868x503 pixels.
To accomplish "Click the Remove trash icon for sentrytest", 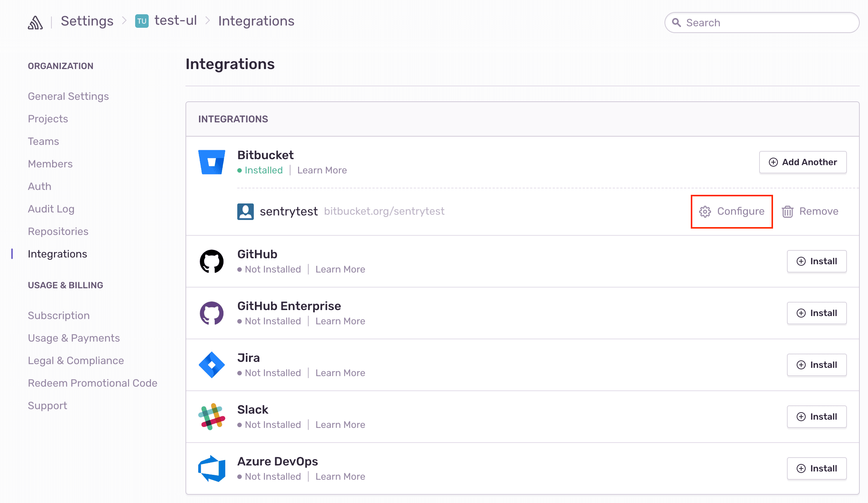I will click(788, 211).
